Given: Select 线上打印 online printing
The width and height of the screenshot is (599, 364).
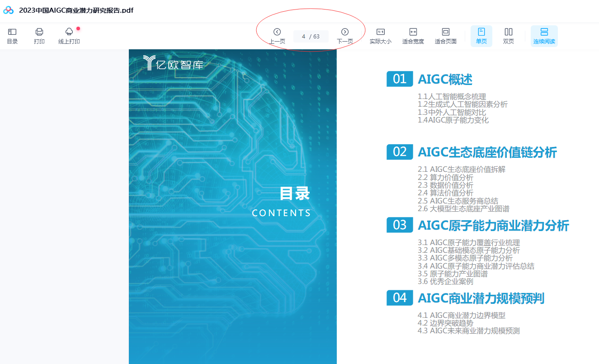Looking at the screenshot, I should click(x=69, y=35).
